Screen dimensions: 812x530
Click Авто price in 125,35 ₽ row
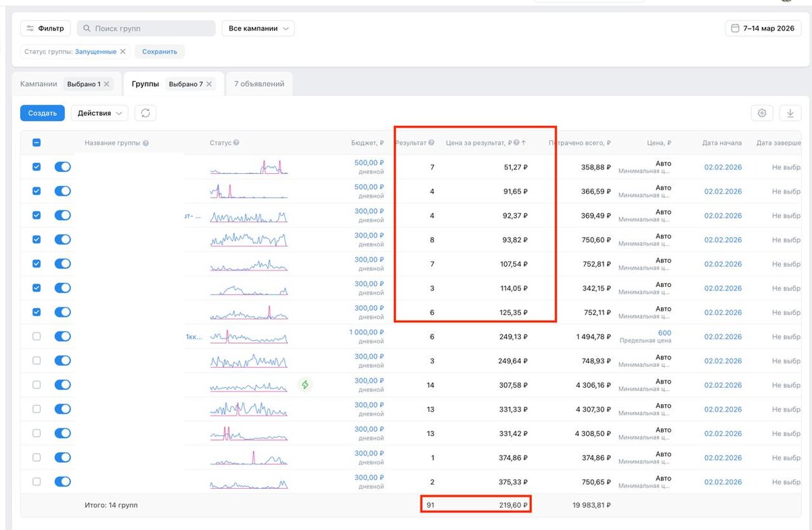(663, 309)
